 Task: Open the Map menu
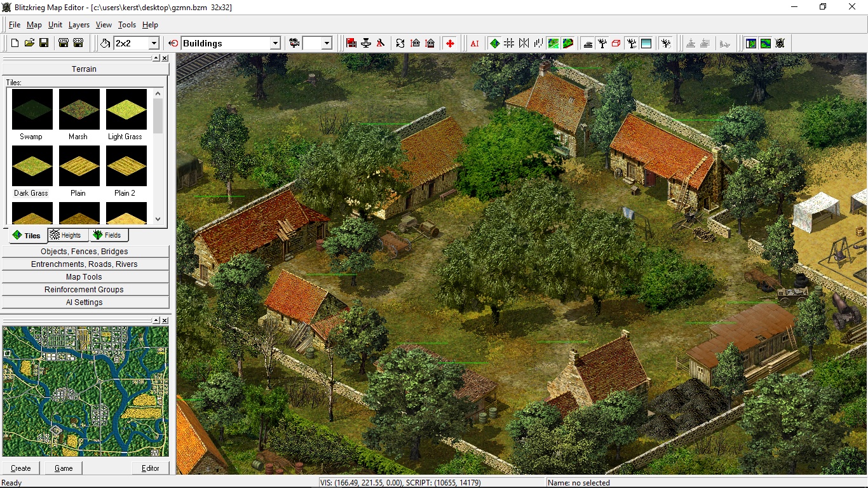click(x=34, y=25)
